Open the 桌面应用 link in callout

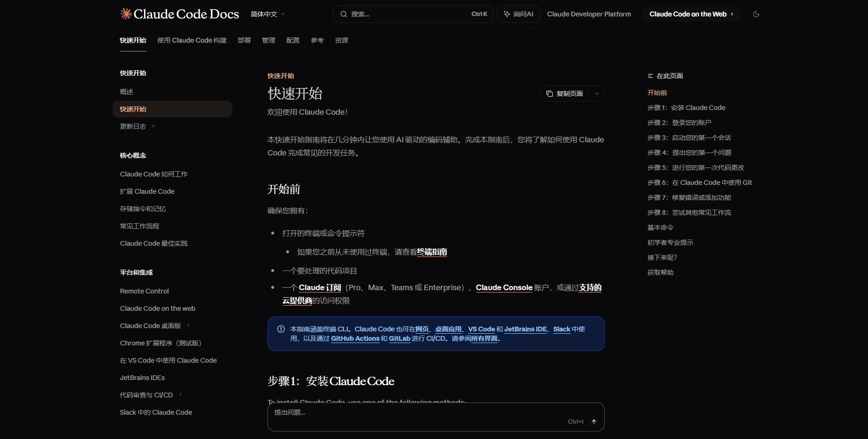point(448,329)
